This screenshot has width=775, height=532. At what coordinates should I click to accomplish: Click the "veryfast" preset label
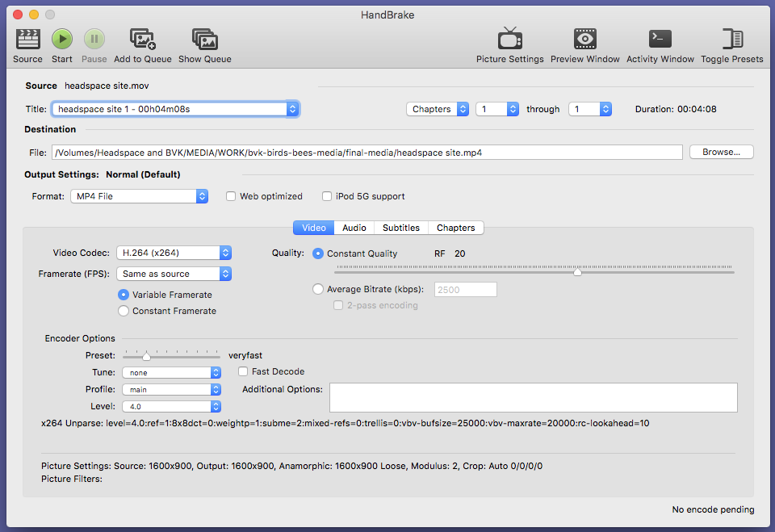(x=245, y=355)
